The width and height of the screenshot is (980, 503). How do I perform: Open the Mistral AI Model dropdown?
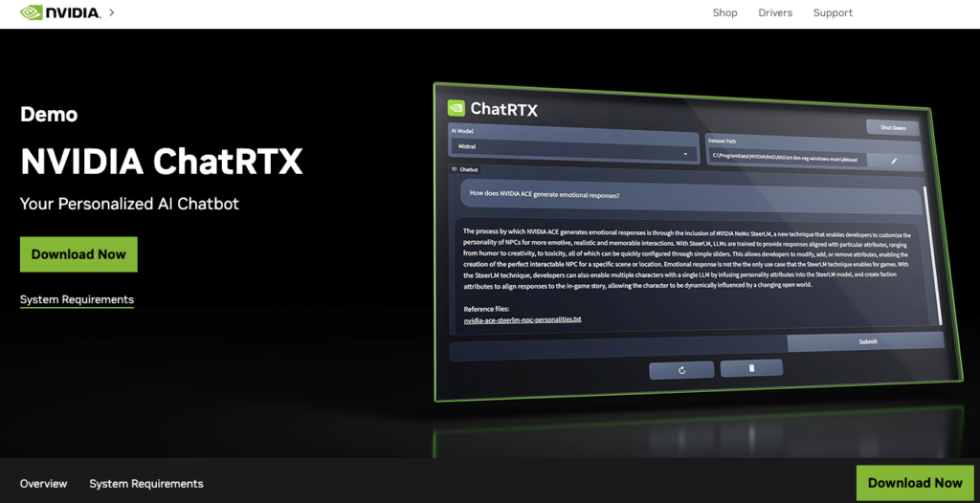tap(573, 150)
